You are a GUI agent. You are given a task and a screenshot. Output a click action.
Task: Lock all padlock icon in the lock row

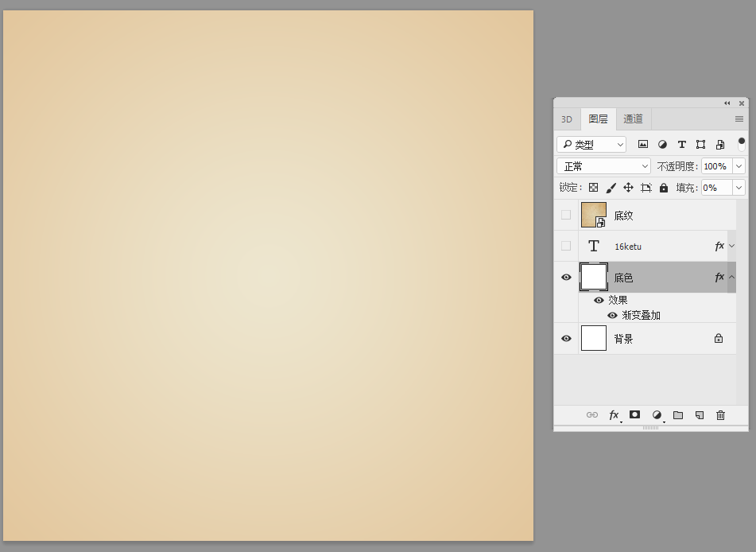pos(664,188)
